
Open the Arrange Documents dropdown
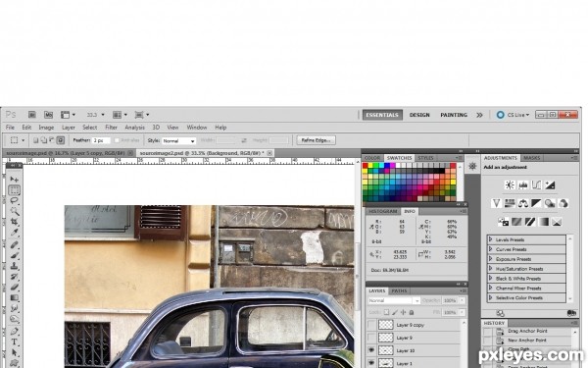pyautogui.click(x=120, y=115)
